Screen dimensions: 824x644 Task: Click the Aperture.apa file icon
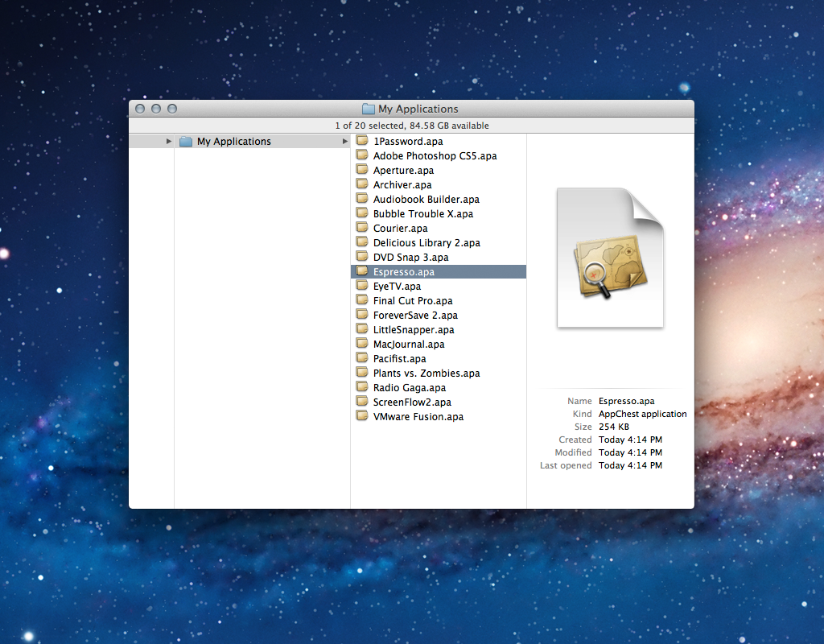tap(362, 169)
